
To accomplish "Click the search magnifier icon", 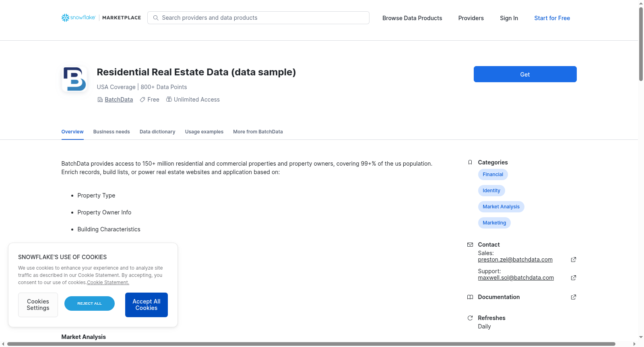I will coord(156,18).
